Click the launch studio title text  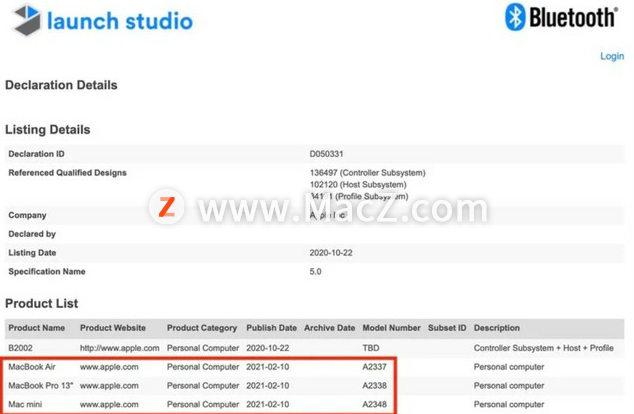point(120,21)
